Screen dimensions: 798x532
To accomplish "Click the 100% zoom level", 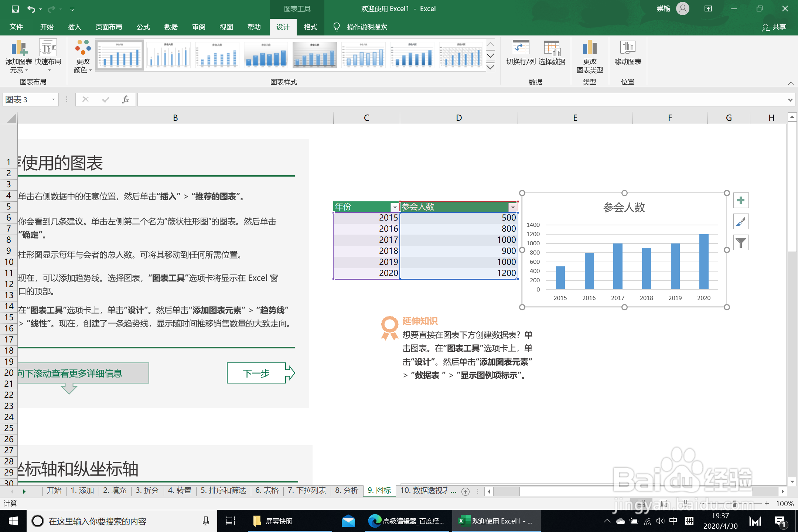I will 785,503.
